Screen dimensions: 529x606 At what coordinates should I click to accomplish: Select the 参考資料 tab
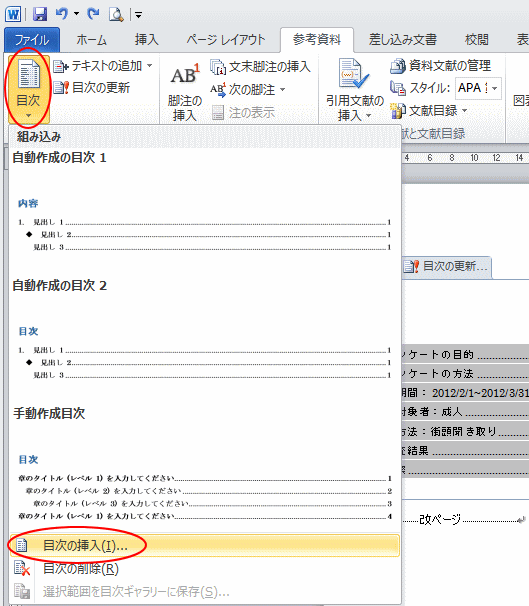(x=317, y=40)
